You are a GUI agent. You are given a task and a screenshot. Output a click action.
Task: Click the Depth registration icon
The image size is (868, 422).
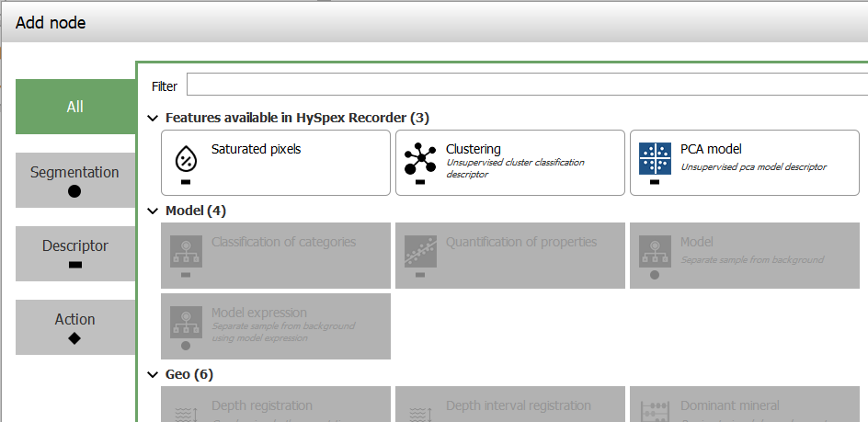tap(186, 410)
